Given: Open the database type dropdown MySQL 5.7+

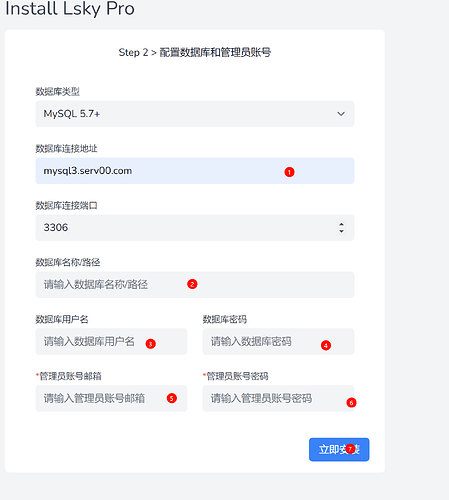Looking at the screenshot, I should pyautogui.click(x=195, y=114).
